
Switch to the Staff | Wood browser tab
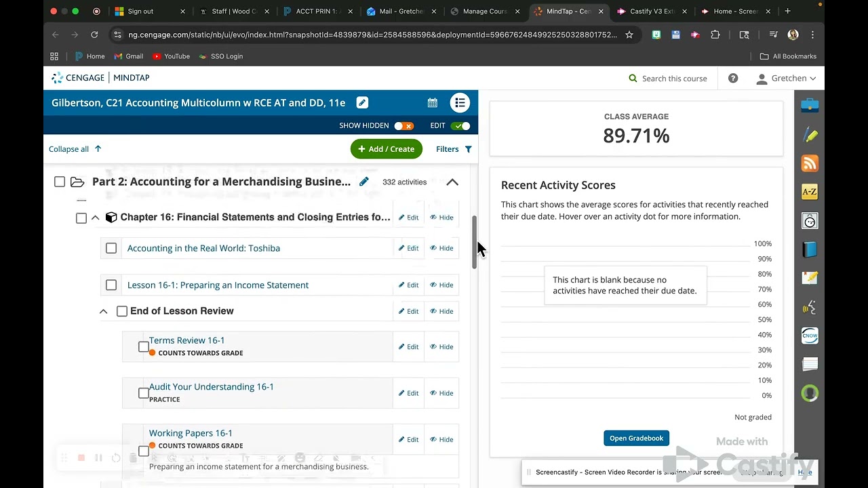click(x=235, y=12)
